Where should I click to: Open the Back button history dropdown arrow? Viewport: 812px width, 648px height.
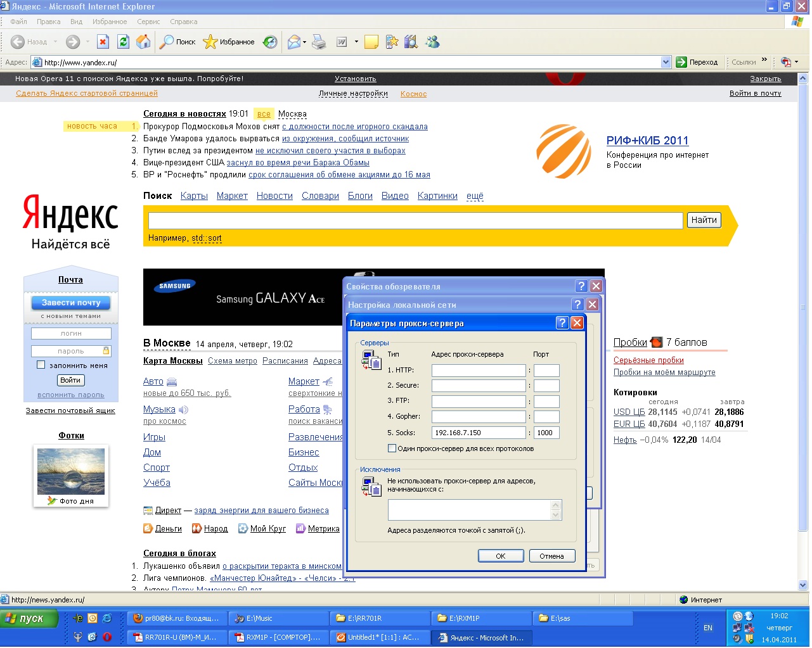(56, 42)
